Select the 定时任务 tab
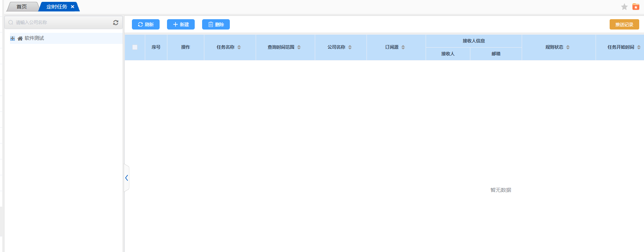644x252 pixels. click(57, 7)
